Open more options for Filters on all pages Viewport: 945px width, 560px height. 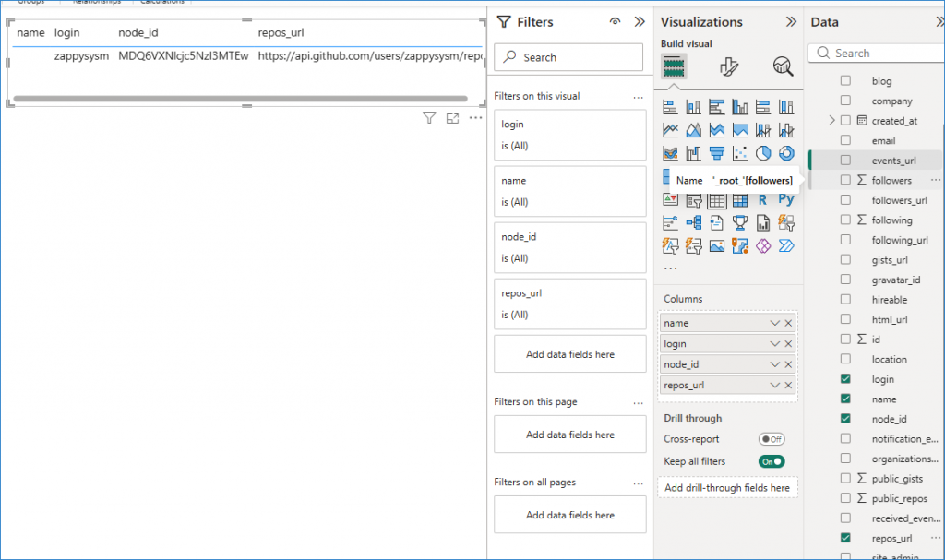click(x=639, y=483)
